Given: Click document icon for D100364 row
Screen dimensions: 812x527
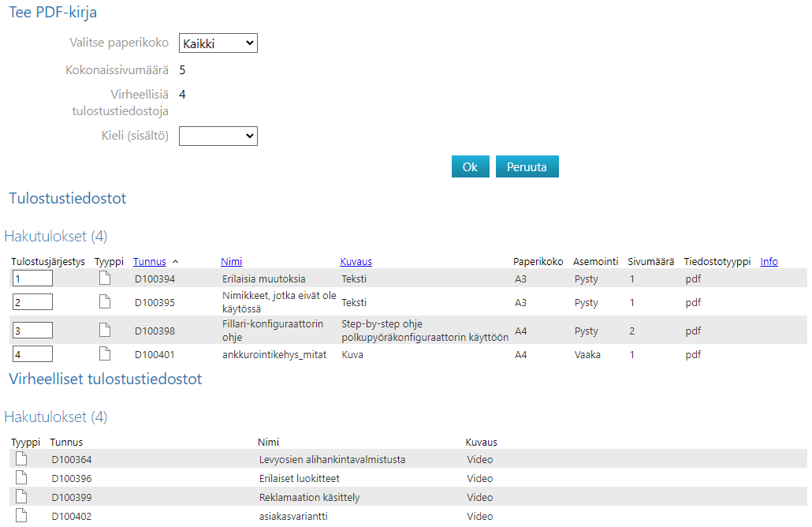Looking at the screenshot, I should (21, 458).
